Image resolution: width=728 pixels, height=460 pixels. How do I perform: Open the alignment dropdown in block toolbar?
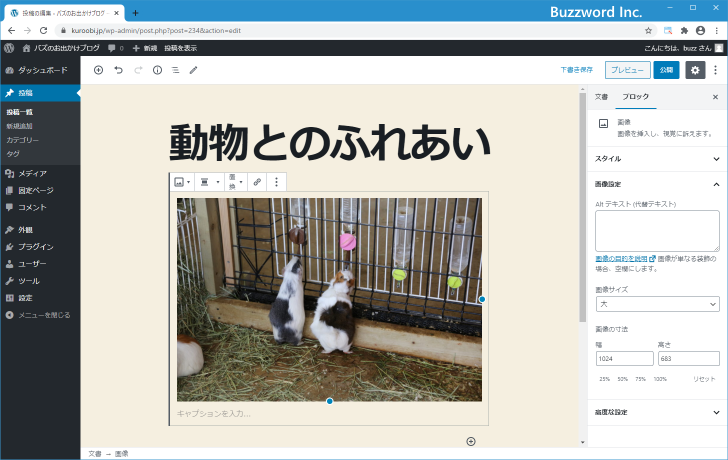pos(208,182)
